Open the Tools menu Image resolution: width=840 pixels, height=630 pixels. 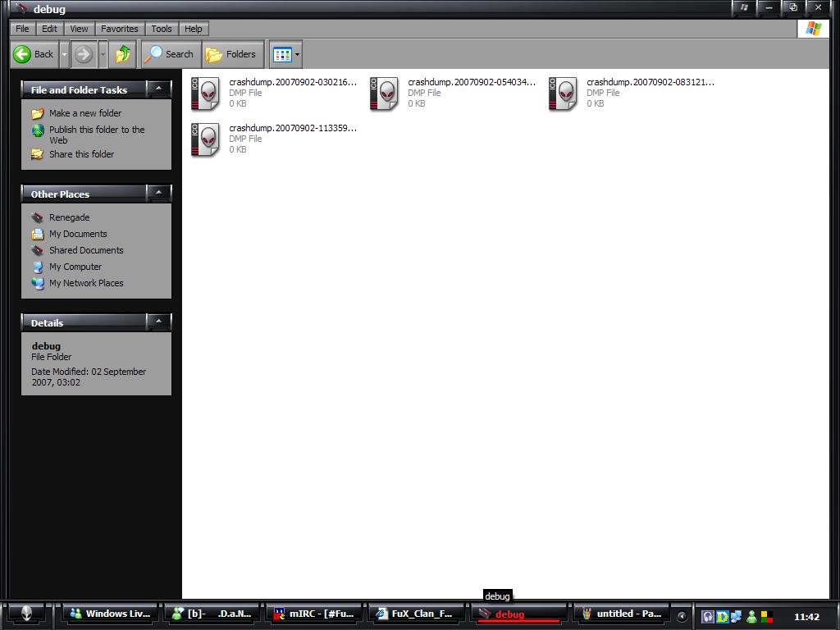162,29
